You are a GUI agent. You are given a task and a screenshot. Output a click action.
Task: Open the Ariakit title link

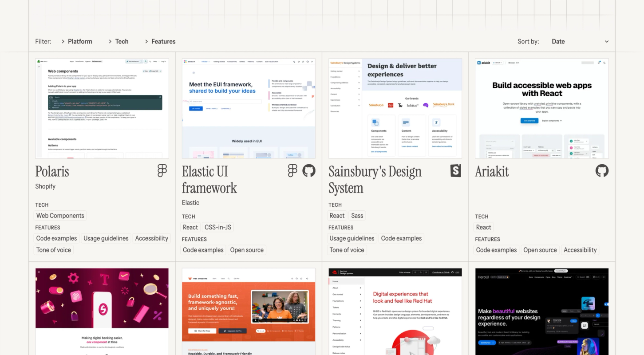click(x=492, y=172)
